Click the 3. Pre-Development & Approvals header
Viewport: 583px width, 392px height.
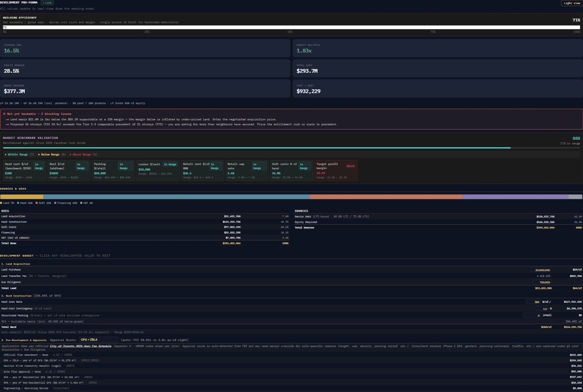[24, 340]
